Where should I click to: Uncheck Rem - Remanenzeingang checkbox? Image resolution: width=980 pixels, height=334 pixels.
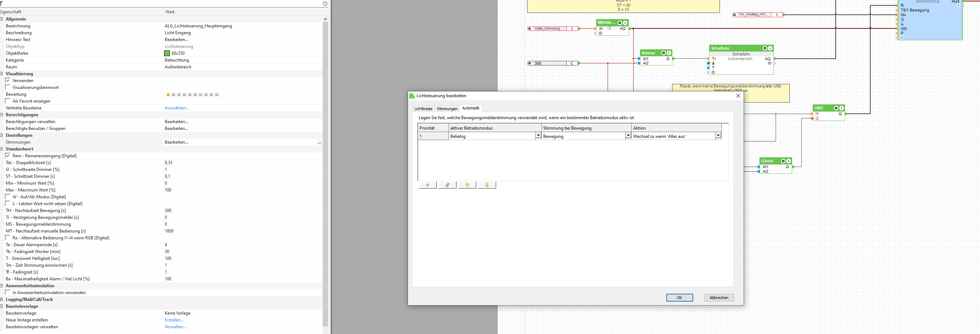point(8,156)
